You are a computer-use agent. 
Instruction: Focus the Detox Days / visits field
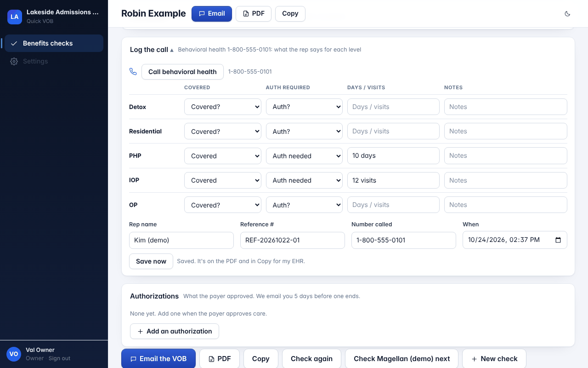[x=393, y=107]
